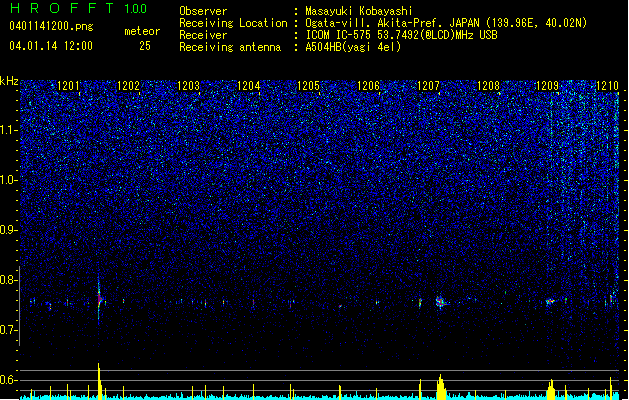Select observer name Masayuki Kobayashi
The image size is (629, 400).
tap(359, 11)
